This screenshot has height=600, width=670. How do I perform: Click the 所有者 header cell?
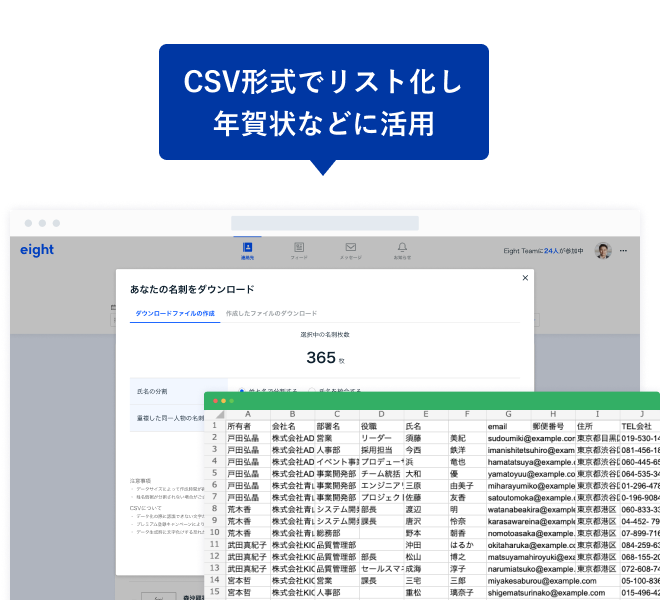coord(246,426)
